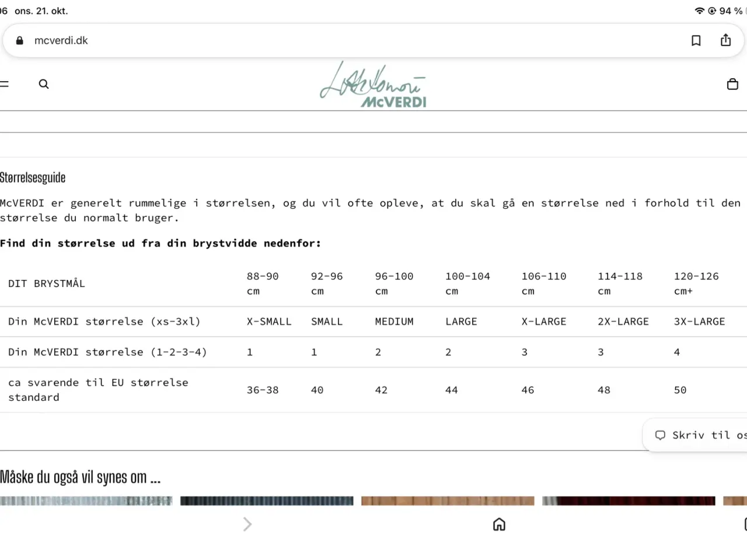The height and width of the screenshot is (560, 747).
Task: Open the hamburger navigation menu
Action: point(4,84)
